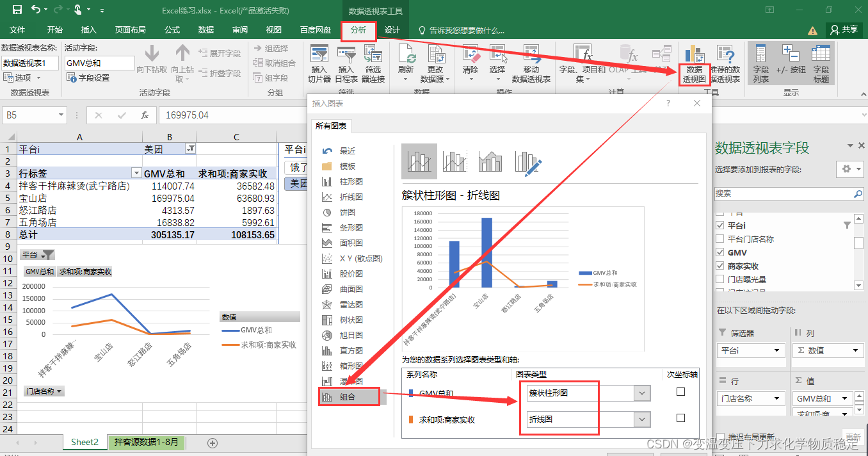The width and height of the screenshot is (868, 456).
Task: Open the Analyze (分析) ribbon tab
Action: [358, 30]
